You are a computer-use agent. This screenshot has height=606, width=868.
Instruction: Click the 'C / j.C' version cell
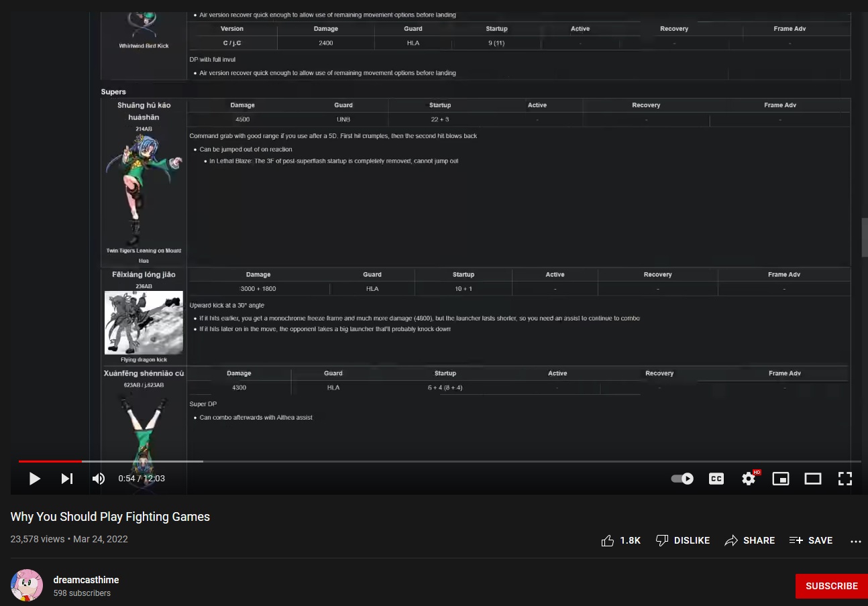tap(232, 43)
